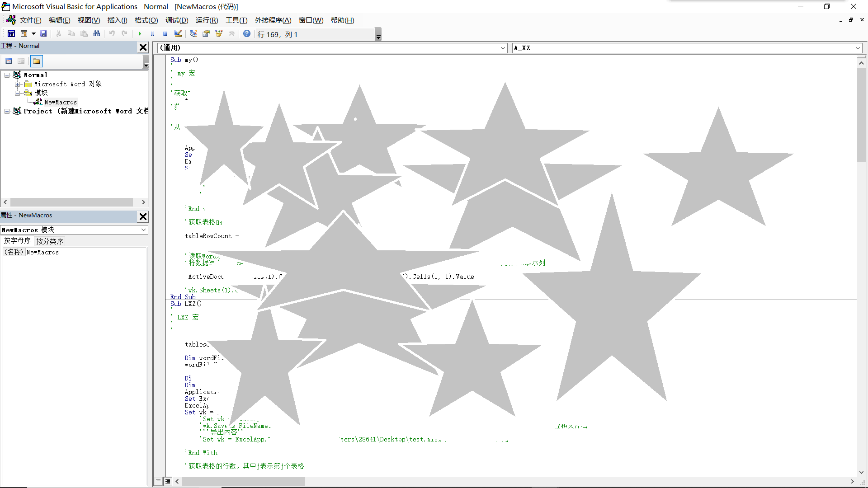This screenshot has width=868, height=488.
Task: Click the Find binoculars icon
Action: coord(96,34)
